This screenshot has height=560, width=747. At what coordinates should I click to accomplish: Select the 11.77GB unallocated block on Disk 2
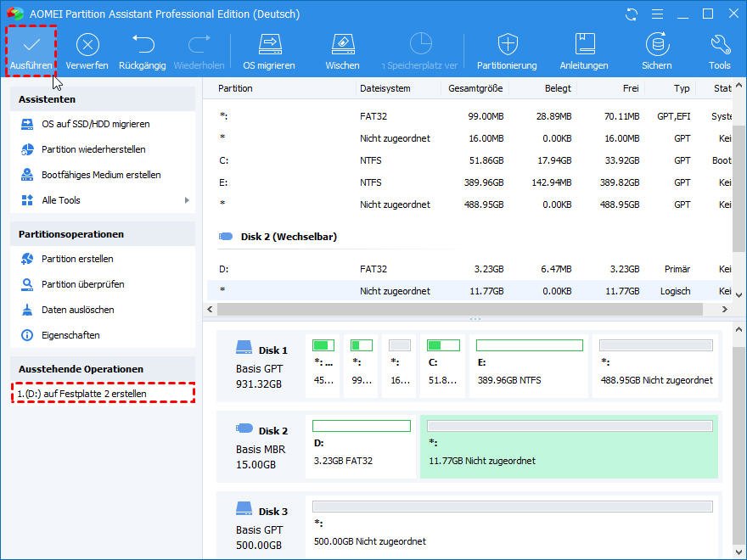pyautogui.click(x=569, y=446)
